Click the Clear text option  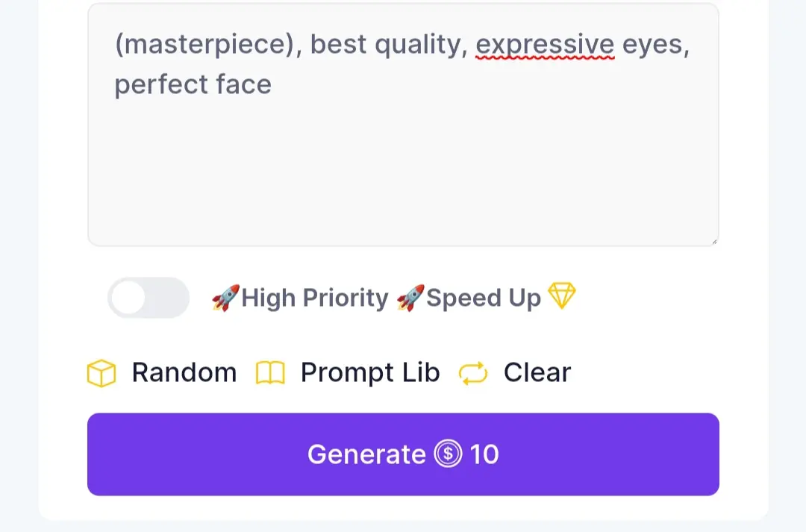click(x=537, y=372)
